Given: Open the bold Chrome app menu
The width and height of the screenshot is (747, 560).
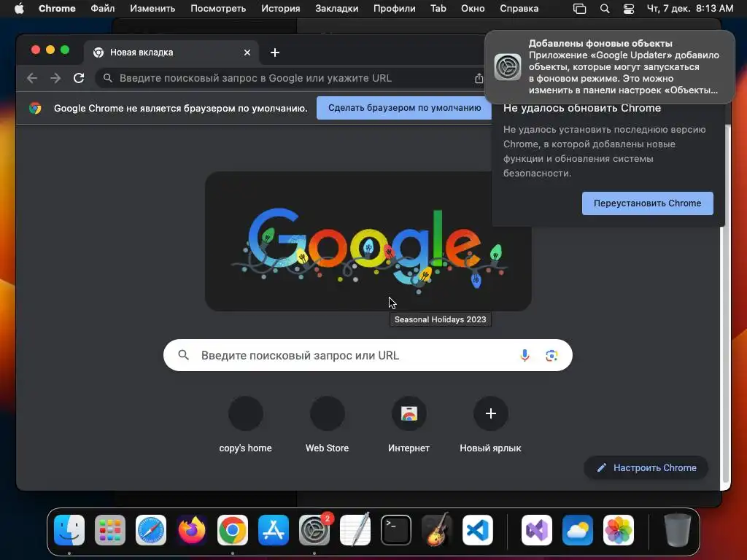Looking at the screenshot, I should [57, 9].
